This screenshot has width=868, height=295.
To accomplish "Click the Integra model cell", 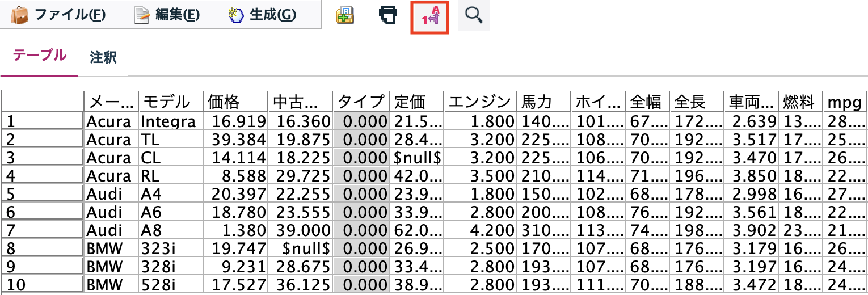I will pos(171,121).
